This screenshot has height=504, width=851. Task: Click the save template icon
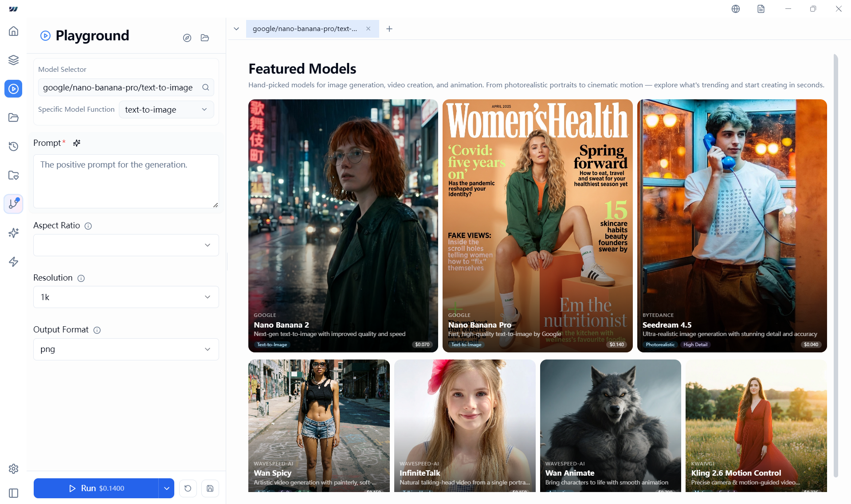(x=210, y=488)
